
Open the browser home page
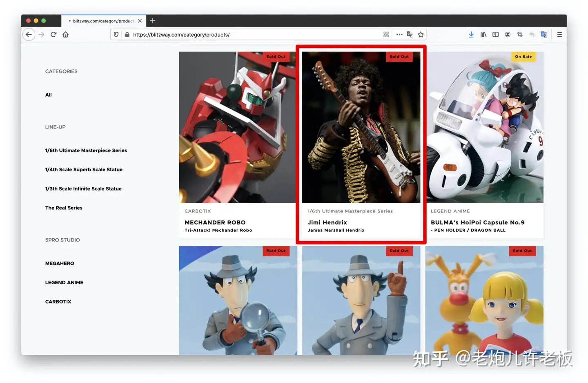[66, 35]
